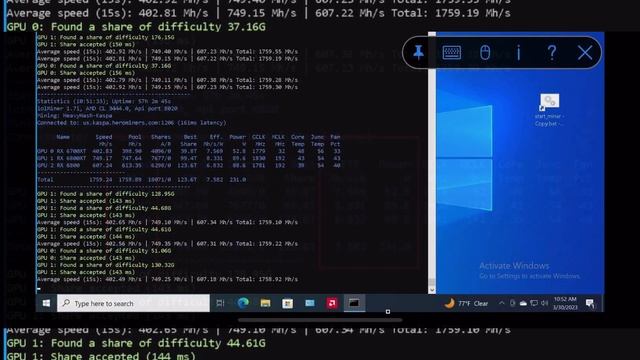Open File Explorer from the taskbar
Screen dimensions: 640x360
coord(265,303)
